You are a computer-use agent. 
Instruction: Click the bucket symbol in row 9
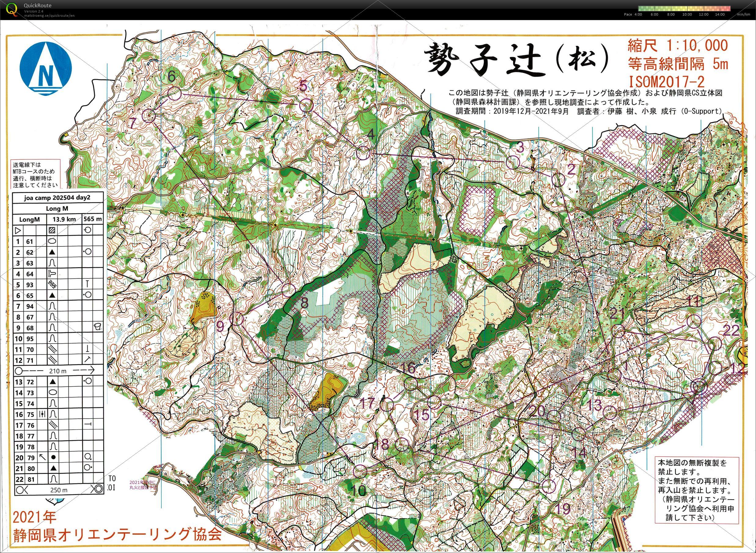98,327
